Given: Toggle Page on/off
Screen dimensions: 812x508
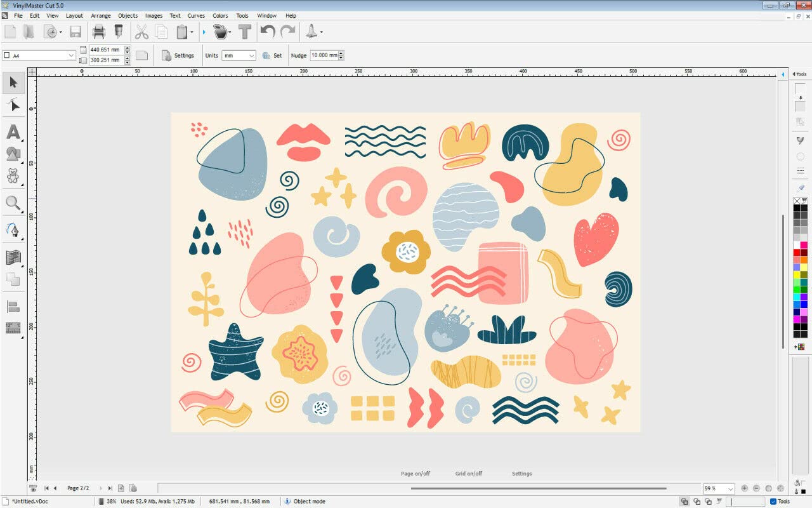Looking at the screenshot, I should [x=415, y=474].
